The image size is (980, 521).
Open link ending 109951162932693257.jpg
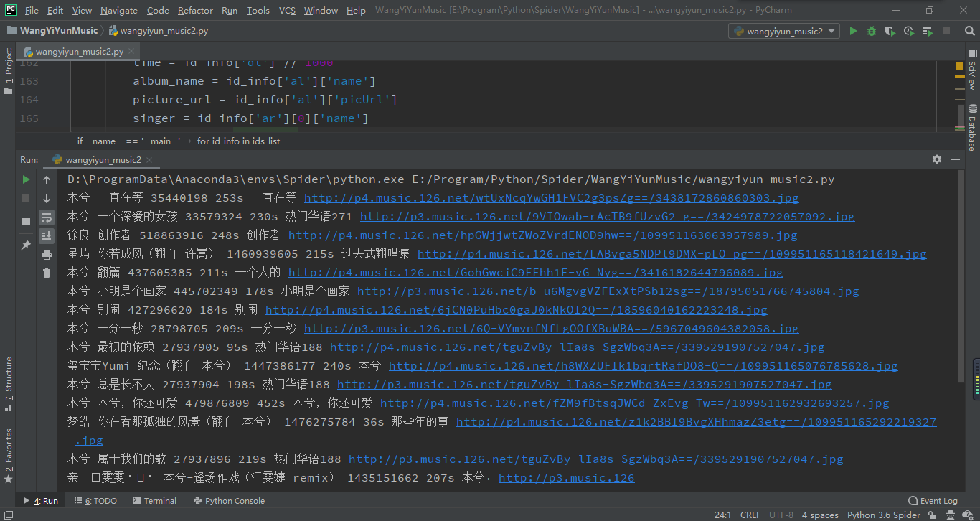[634, 403]
